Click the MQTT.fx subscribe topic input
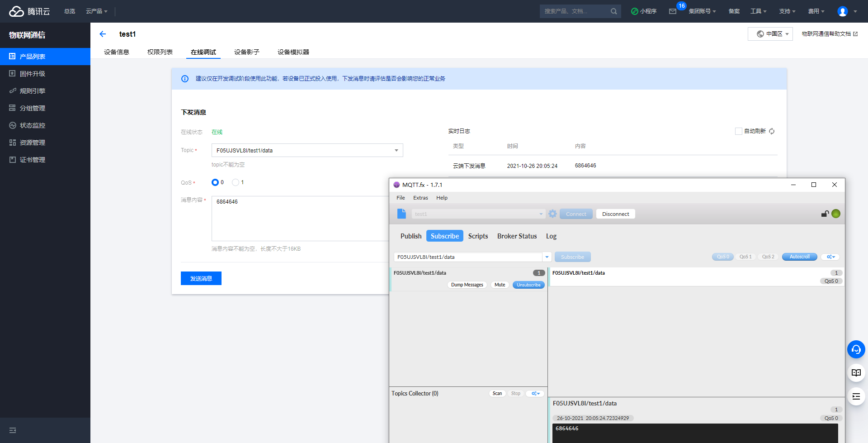 [468, 257]
